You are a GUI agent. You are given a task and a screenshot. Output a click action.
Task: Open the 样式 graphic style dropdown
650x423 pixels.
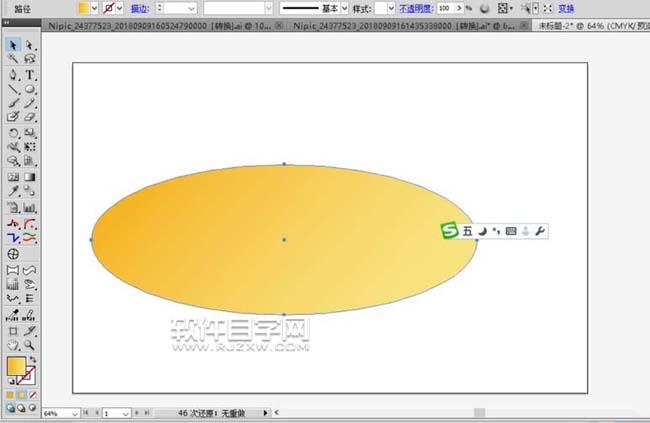point(391,8)
